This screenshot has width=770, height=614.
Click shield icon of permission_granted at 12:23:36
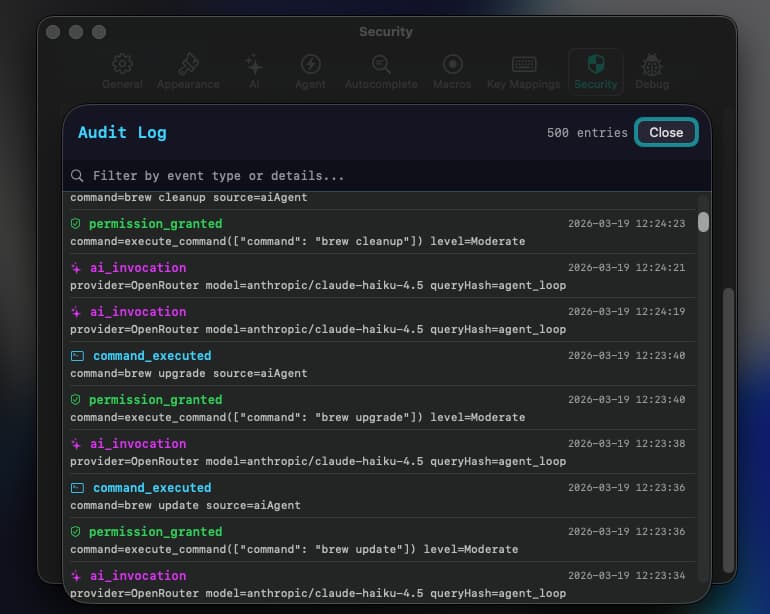(x=76, y=532)
